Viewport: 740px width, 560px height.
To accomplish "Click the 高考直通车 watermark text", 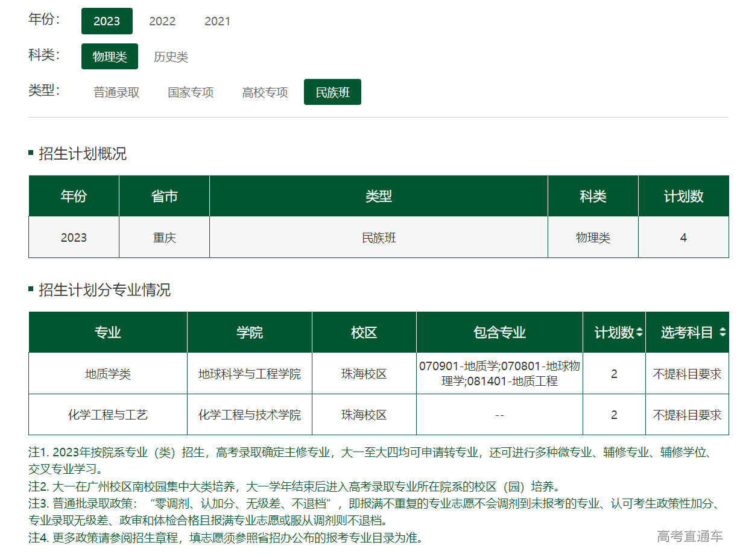I will pyautogui.click(x=689, y=536).
